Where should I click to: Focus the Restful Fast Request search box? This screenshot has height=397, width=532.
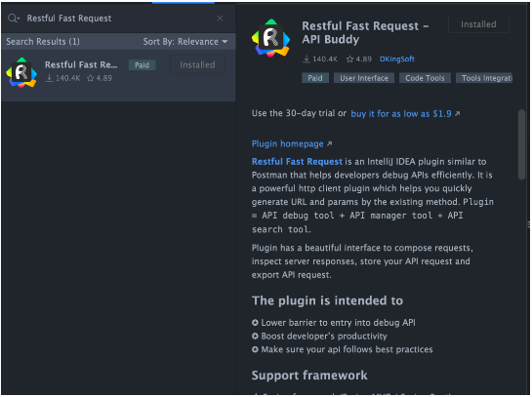[x=119, y=19]
